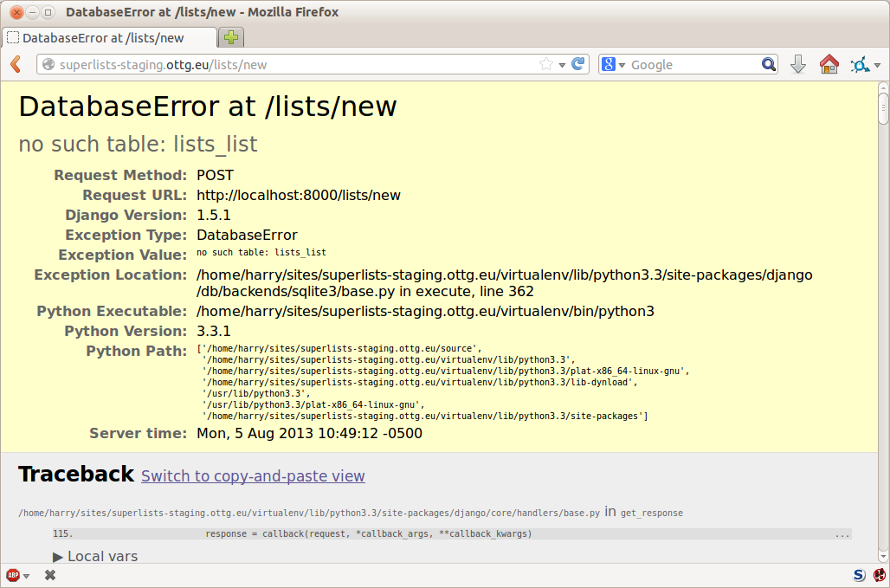890x588 pixels.
Task: Open the Adblock Plus dropdown menu
Action: (x=26, y=574)
